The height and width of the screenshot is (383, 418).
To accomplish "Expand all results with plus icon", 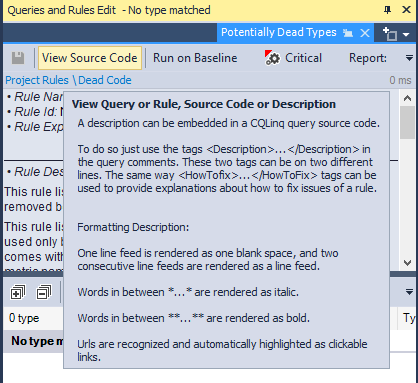I will tap(18, 292).
